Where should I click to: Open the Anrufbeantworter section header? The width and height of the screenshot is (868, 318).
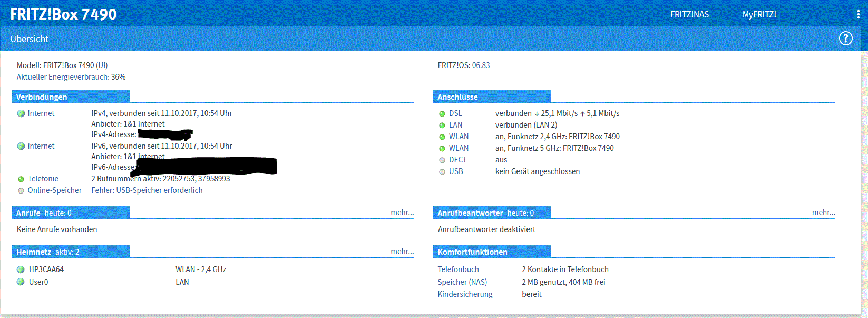click(x=492, y=213)
